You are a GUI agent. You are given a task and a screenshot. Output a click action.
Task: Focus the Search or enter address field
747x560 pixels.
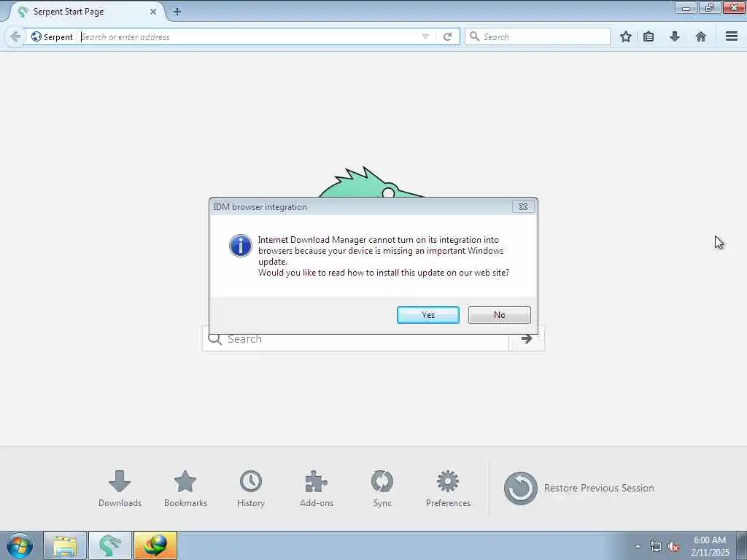tap(248, 36)
